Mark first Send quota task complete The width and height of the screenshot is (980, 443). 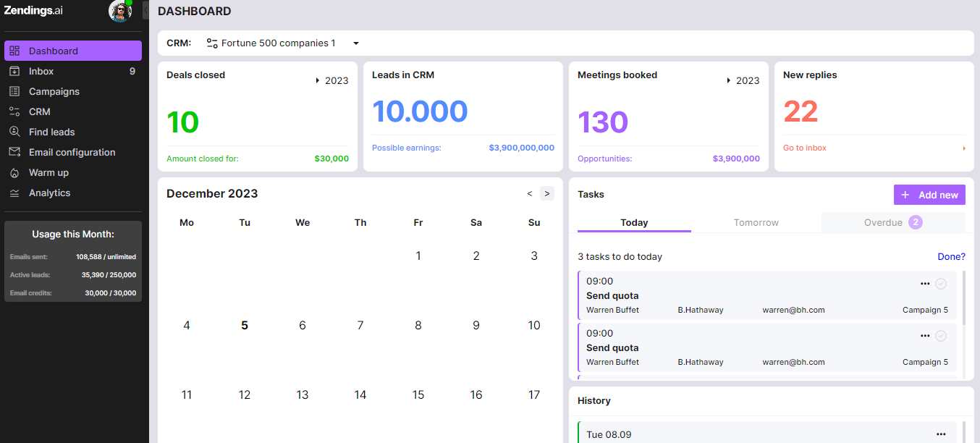(941, 284)
